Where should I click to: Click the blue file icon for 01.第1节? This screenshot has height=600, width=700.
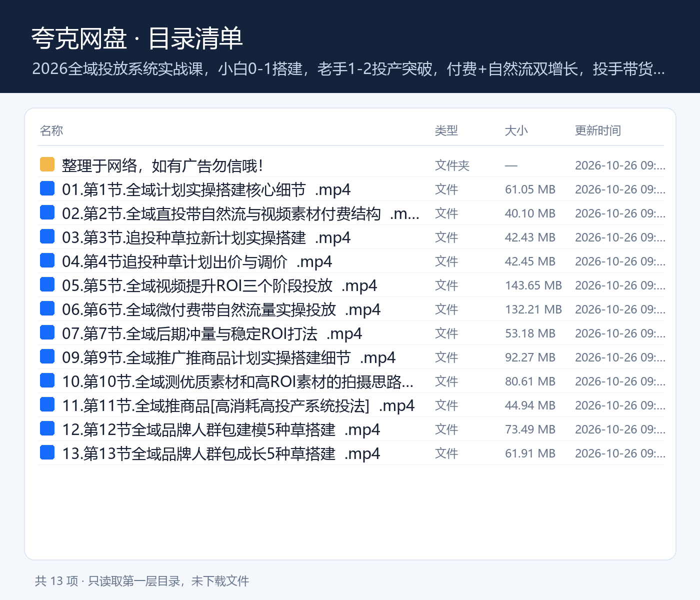[47, 188]
